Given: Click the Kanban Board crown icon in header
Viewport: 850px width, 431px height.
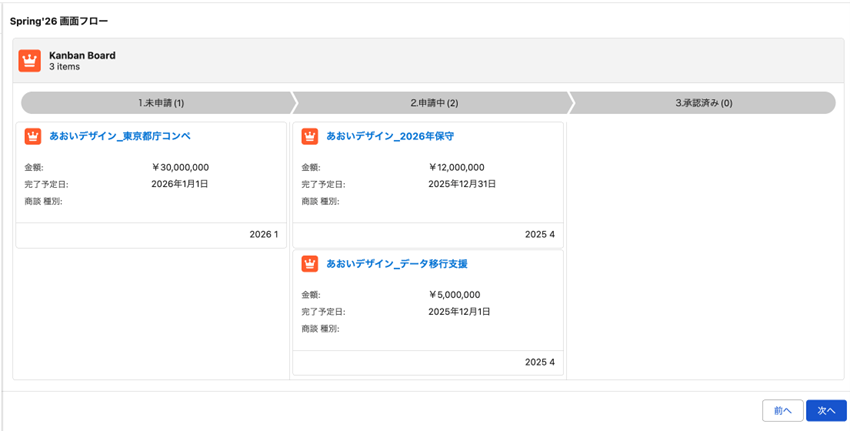Looking at the screenshot, I should pyautogui.click(x=30, y=61).
